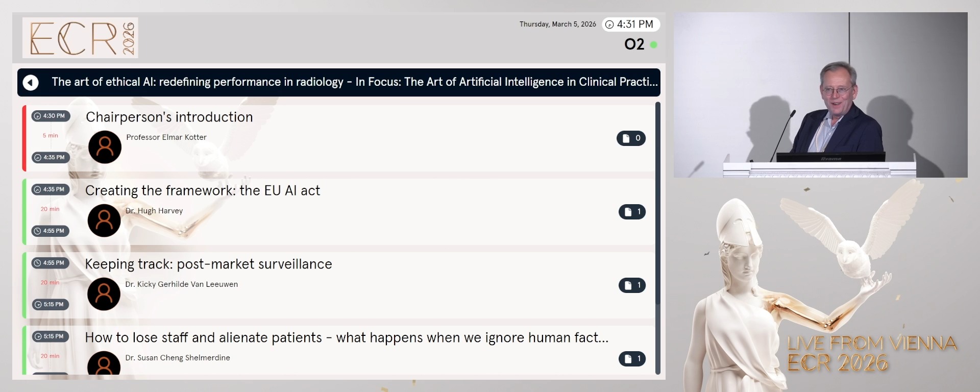Click the green live status dot
This screenshot has width=980, height=392.
tap(653, 45)
